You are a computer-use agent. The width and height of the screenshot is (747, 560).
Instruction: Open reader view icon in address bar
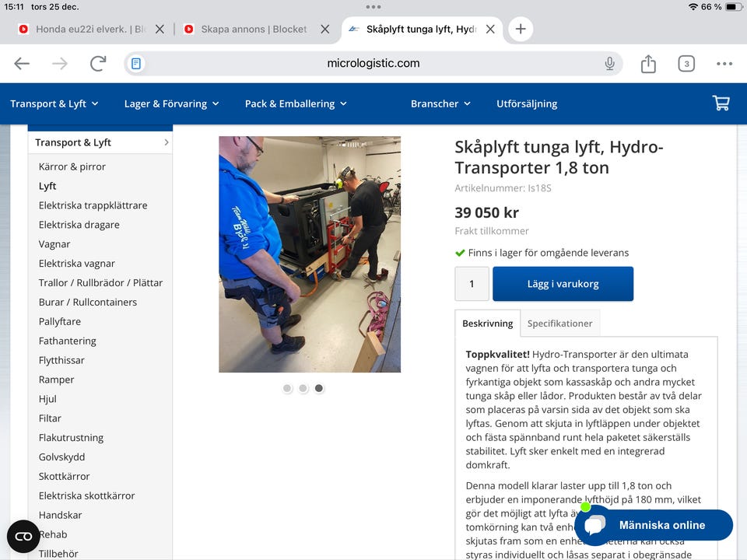coord(135,63)
